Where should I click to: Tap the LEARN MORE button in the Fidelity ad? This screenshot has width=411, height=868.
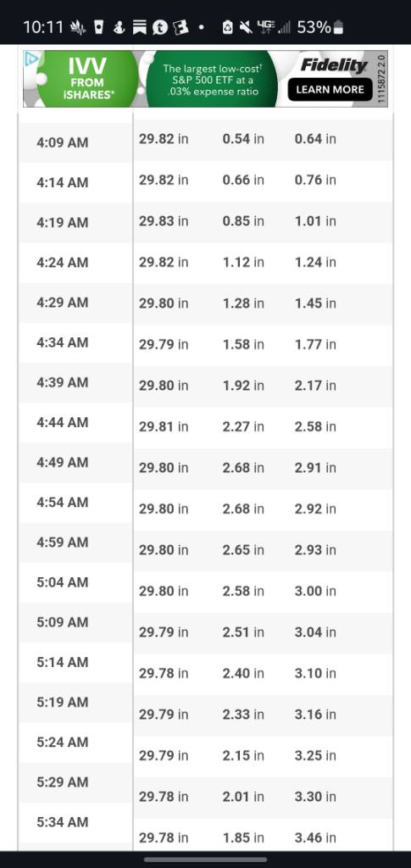pyautogui.click(x=330, y=90)
